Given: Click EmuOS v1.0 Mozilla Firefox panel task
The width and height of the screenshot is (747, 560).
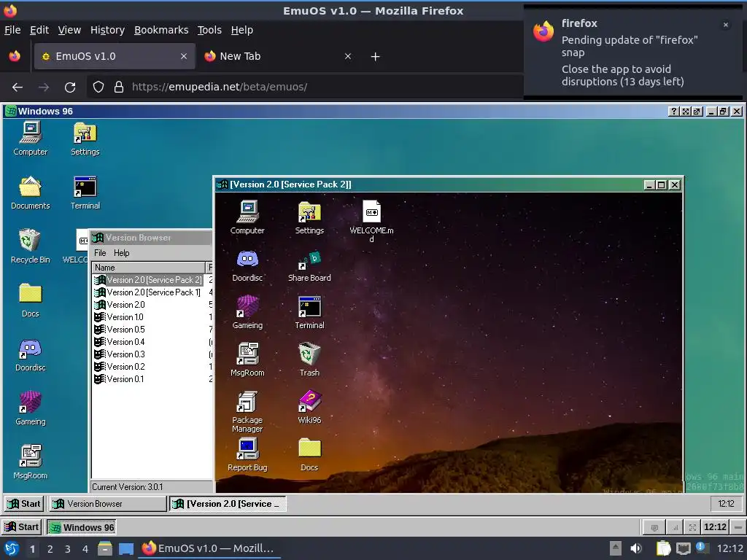Looking at the screenshot, I should [209, 548].
